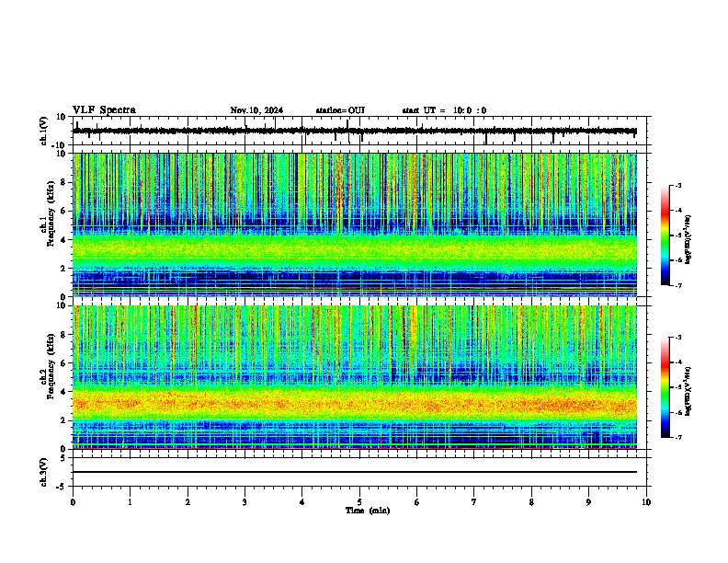Click the "VLF Spectra" title text
The image size is (728, 563).
click(104, 110)
